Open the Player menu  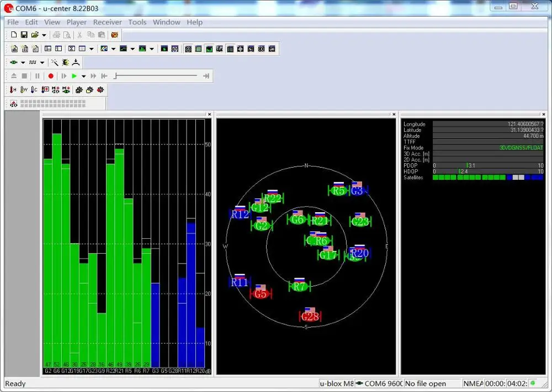click(76, 22)
